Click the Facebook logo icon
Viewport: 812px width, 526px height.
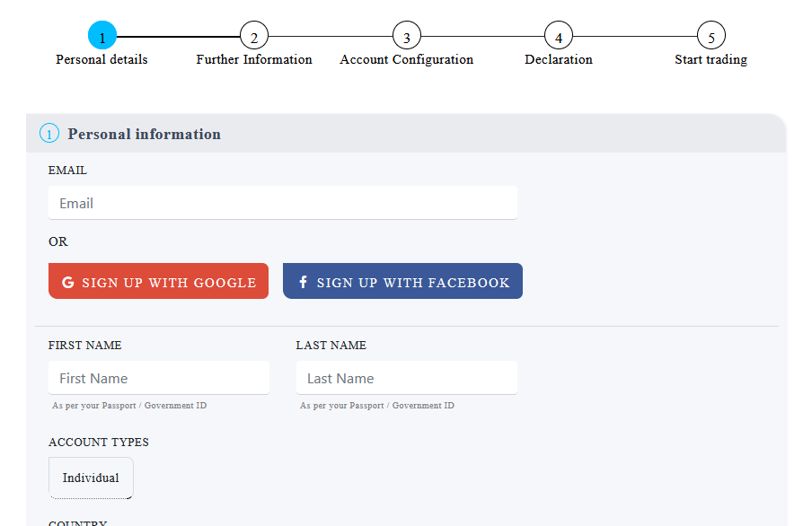pos(303,282)
